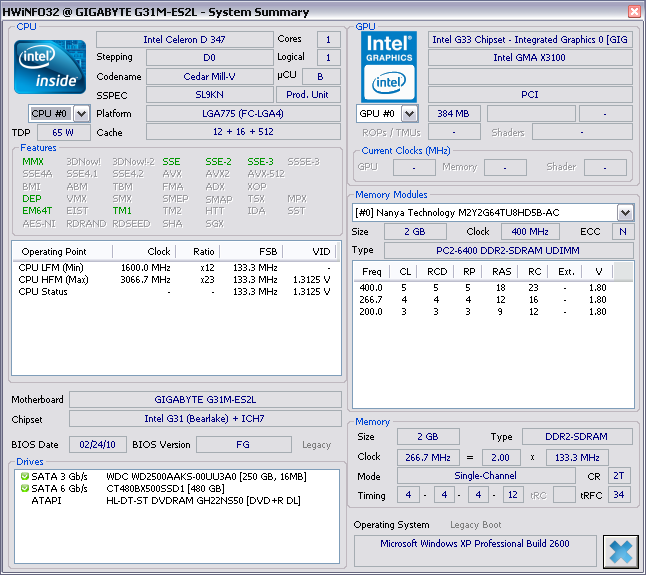The height and width of the screenshot is (575, 646).
Task: Click the Clock column header in CPU table
Action: 144,251
